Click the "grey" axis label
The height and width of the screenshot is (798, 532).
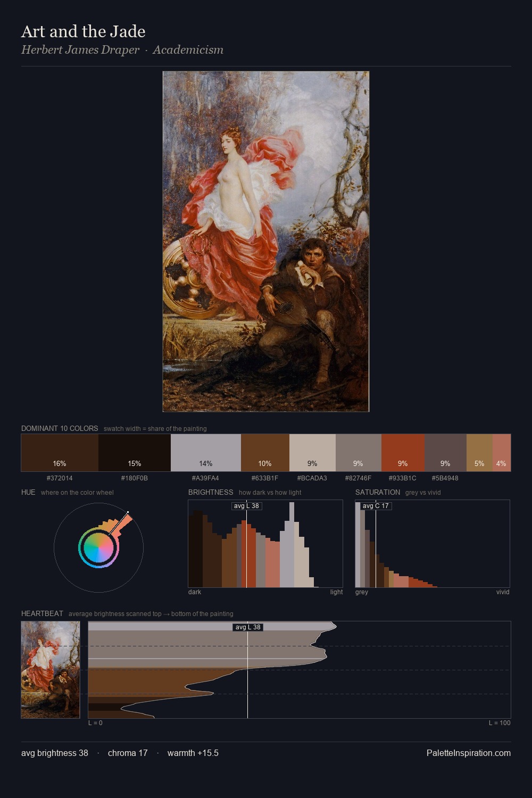tap(362, 592)
